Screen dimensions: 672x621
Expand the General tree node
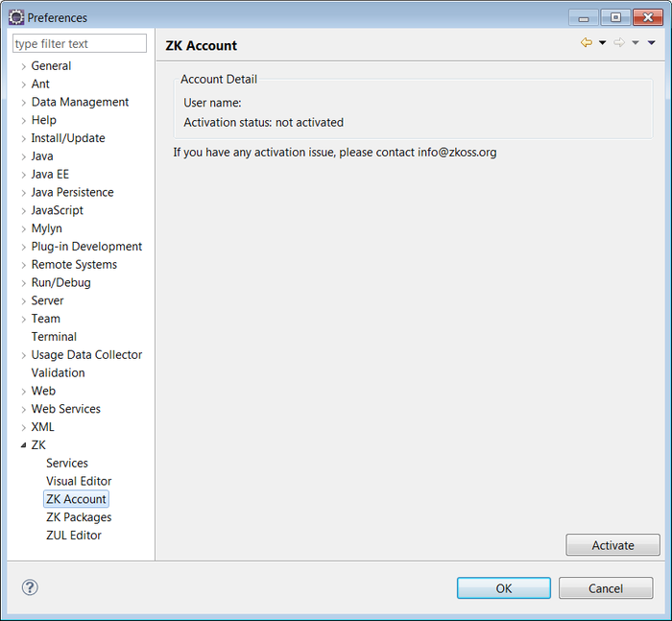[x=24, y=66]
